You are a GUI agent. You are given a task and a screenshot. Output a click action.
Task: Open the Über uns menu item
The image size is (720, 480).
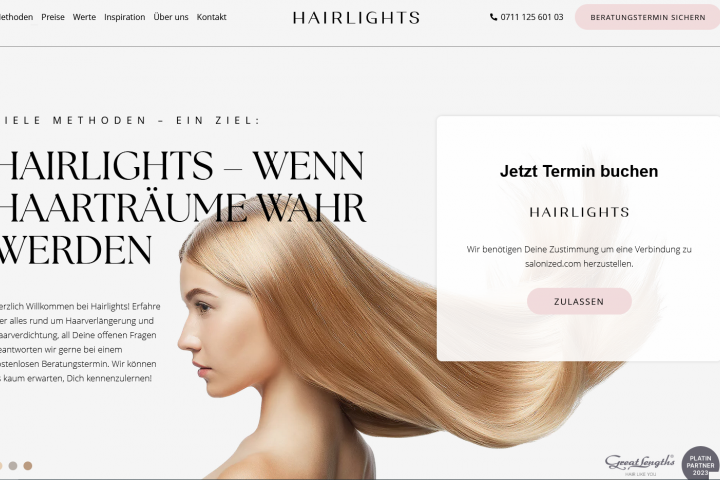coord(171,17)
